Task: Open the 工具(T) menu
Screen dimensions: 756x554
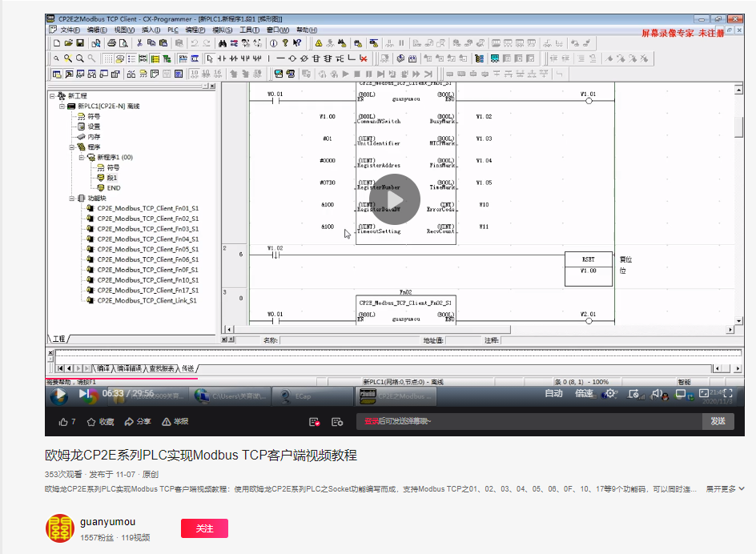Action: pos(249,30)
